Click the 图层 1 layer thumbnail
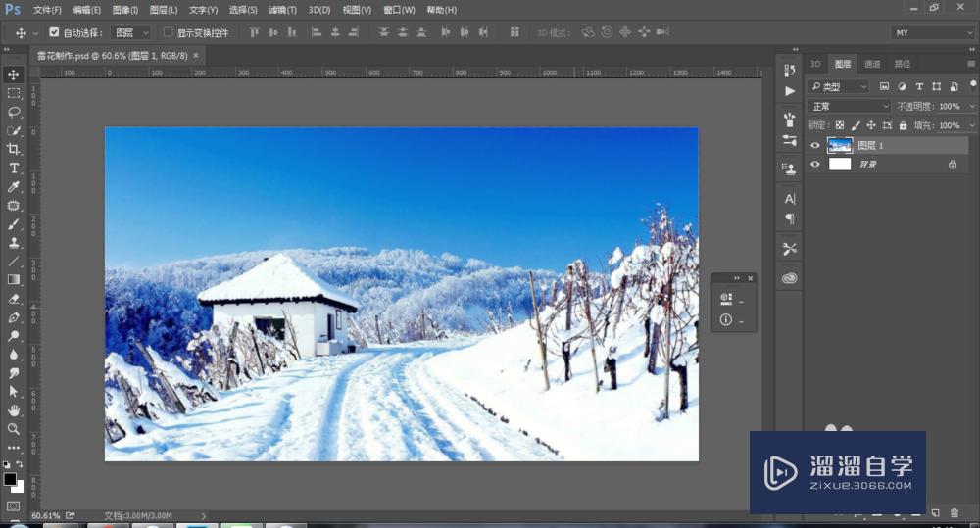Image resolution: width=980 pixels, height=528 pixels. 840,146
